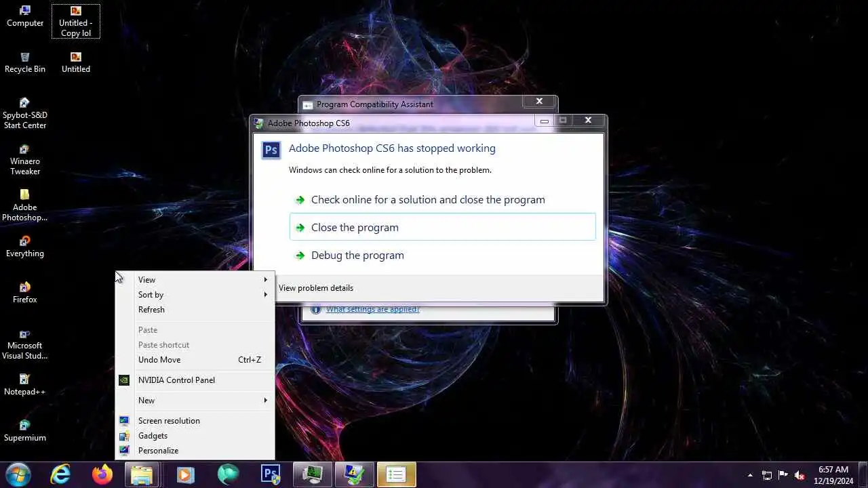Select the Winaero Tweaker shortcut
Viewport: 868px width, 488px height.
point(25,159)
